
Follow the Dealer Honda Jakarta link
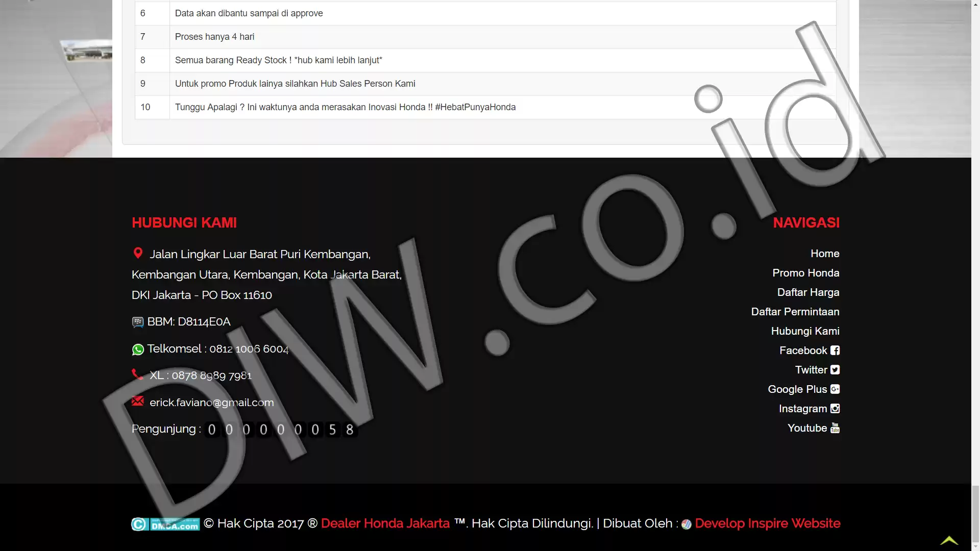pos(385,523)
